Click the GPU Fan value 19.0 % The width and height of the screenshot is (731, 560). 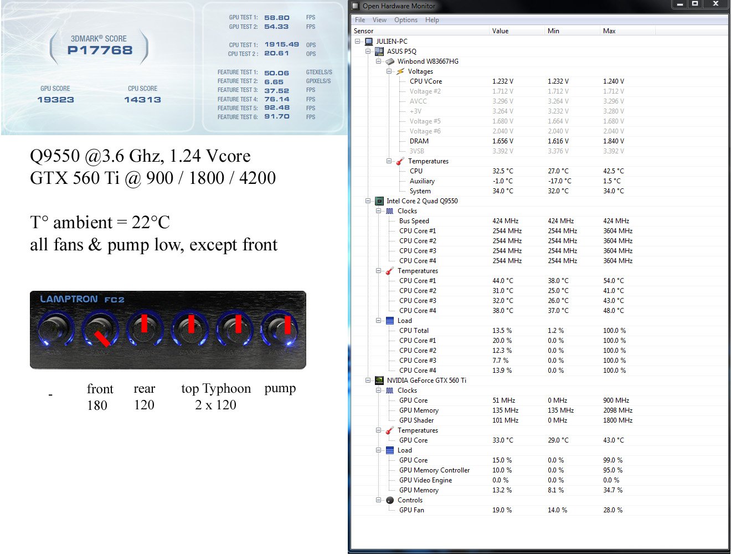click(502, 510)
